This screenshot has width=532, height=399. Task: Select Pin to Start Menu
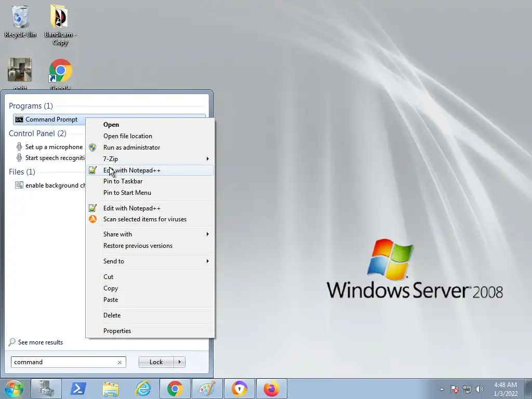click(x=150, y=193)
